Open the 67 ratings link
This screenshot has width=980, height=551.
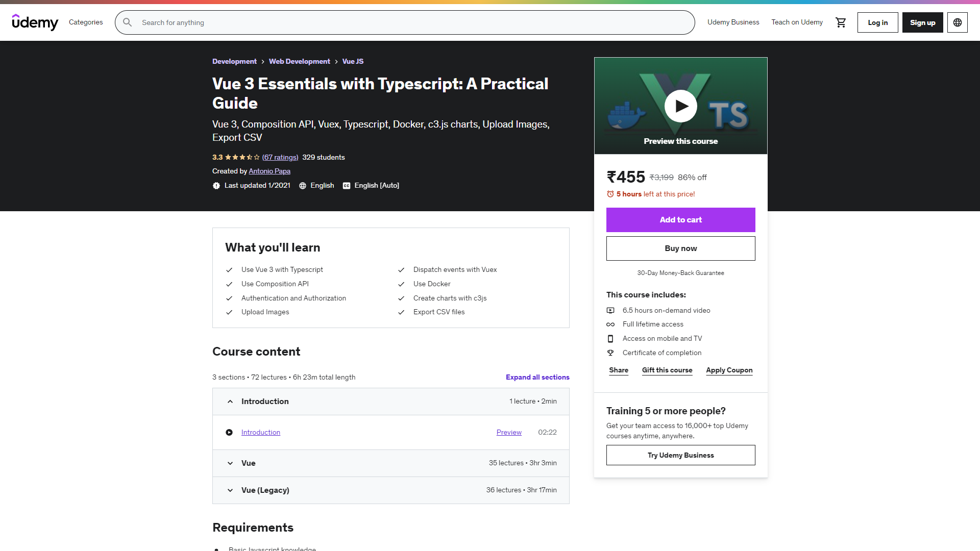(280, 158)
